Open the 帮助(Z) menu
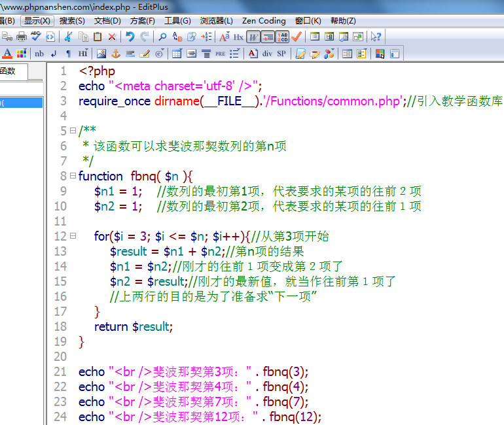Screen dimensions: 504x425 (x=343, y=21)
